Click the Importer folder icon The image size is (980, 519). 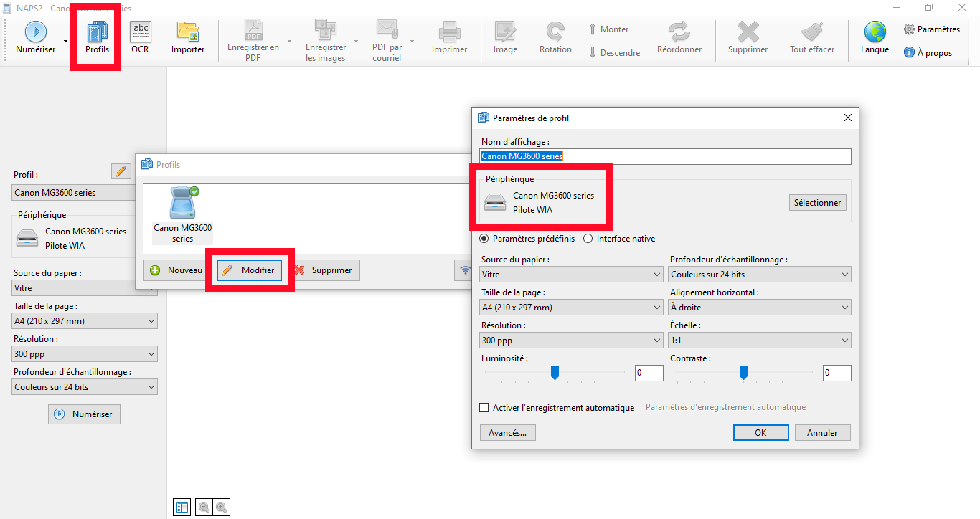pyautogui.click(x=188, y=32)
